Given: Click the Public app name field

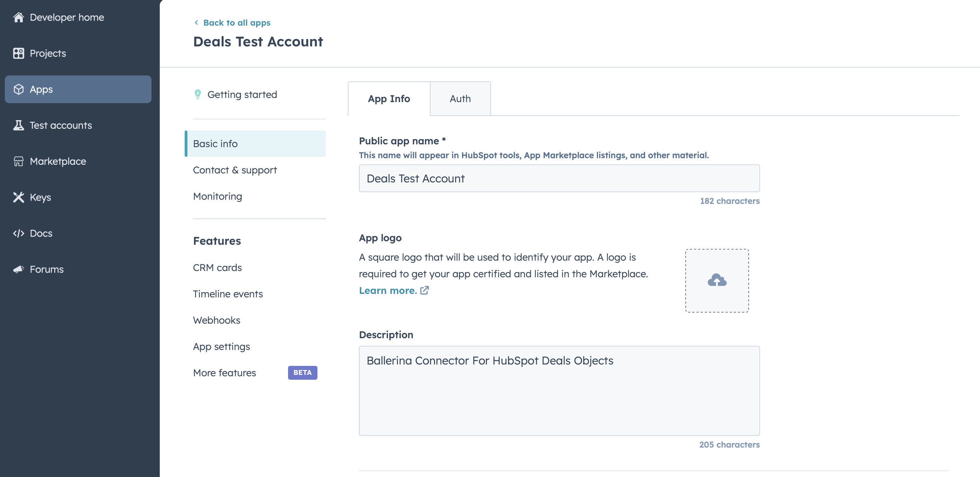Looking at the screenshot, I should tap(559, 179).
